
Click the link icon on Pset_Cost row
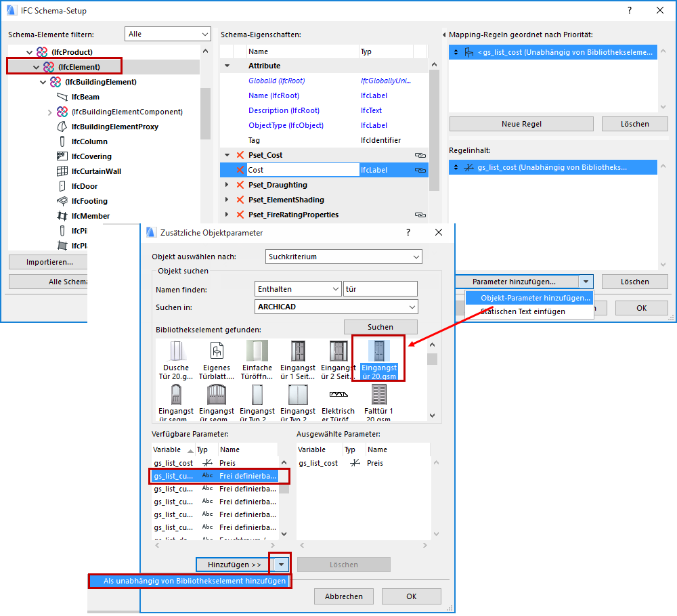click(x=420, y=156)
